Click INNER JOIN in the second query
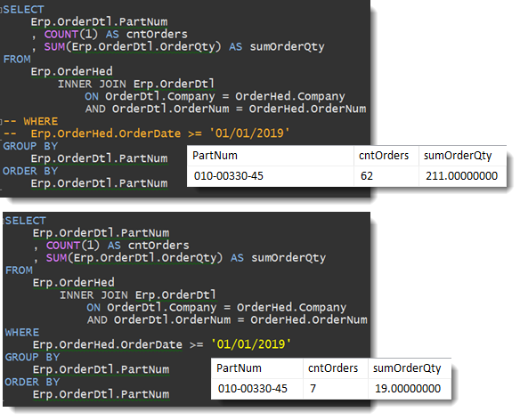This screenshot has height=420, width=520. point(93,295)
